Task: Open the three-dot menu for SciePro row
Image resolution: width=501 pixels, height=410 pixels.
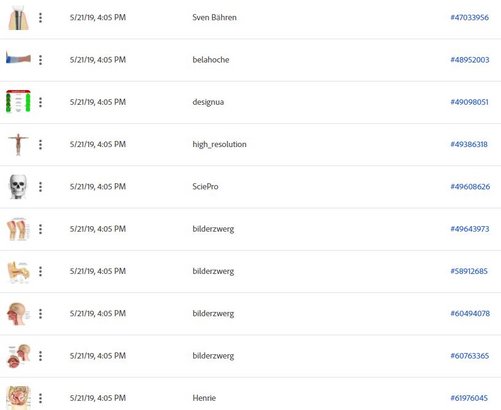Action: click(x=40, y=187)
